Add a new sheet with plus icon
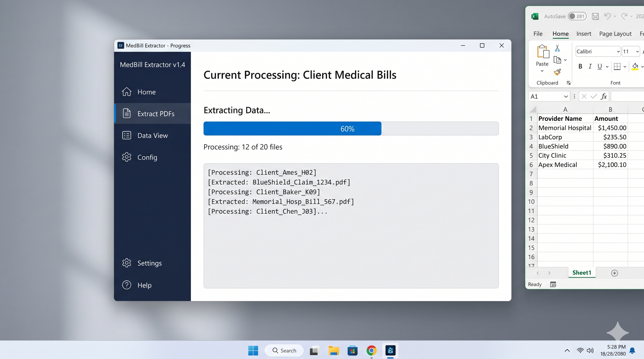This screenshot has width=644, height=359. (615, 273)
